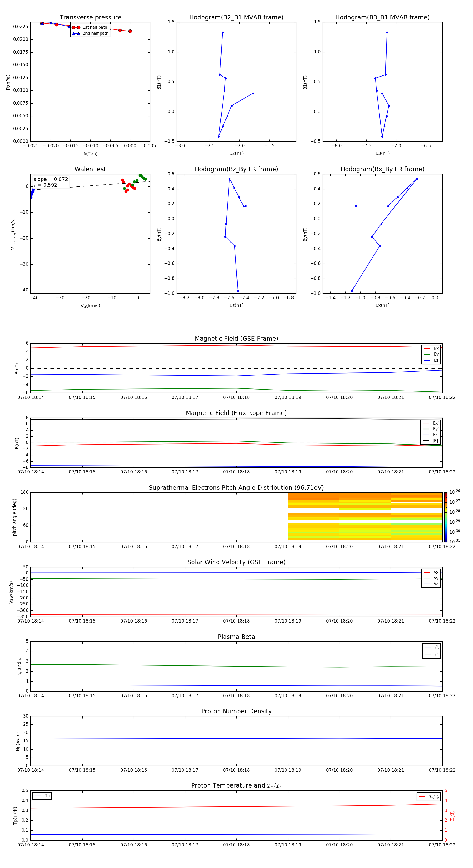Viewport: 473px width, 868px height.
Task: Click the 'slope = 0.072' annotation
Action: 50,179
